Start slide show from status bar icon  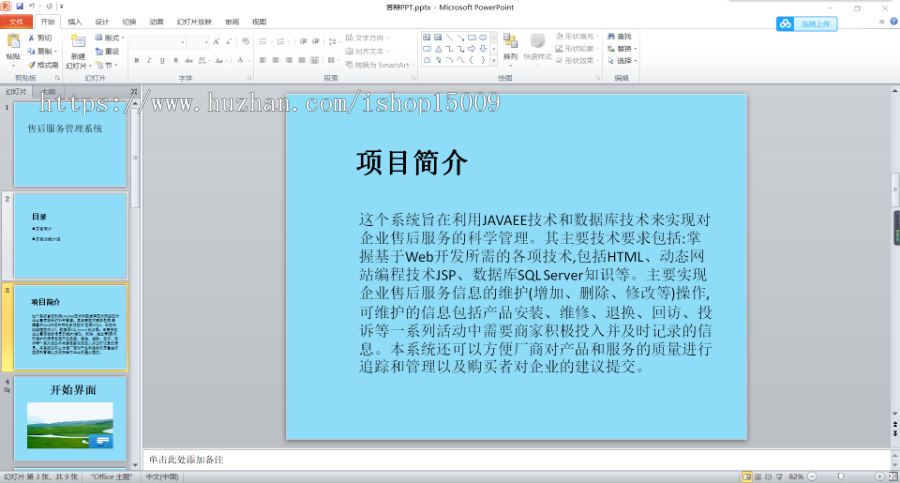pyautogui.click(x=779, y=477)
